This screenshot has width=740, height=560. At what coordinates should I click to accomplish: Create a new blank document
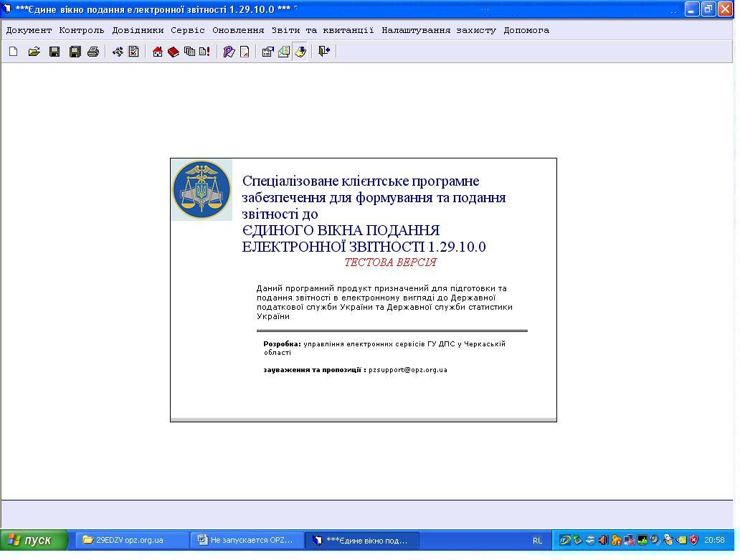(13, 52)
